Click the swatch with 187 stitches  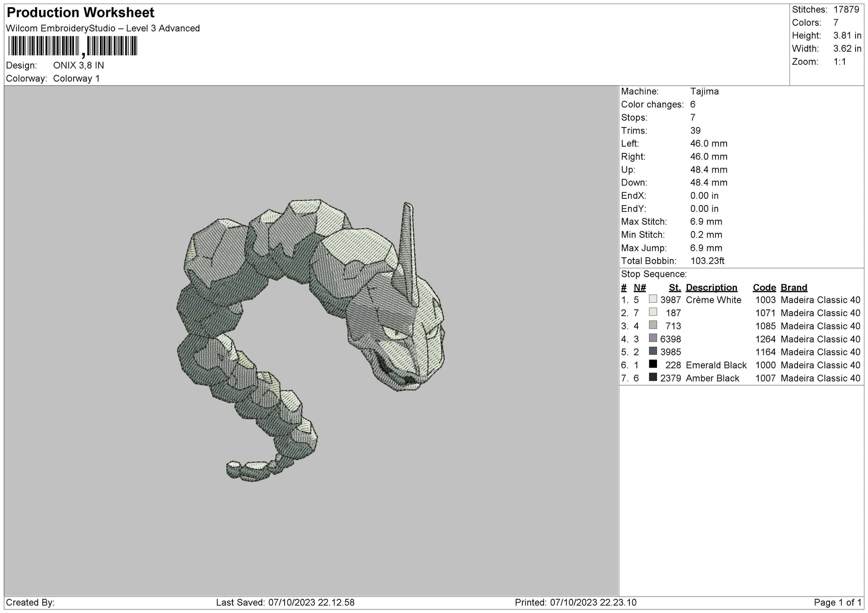[653, 313]
